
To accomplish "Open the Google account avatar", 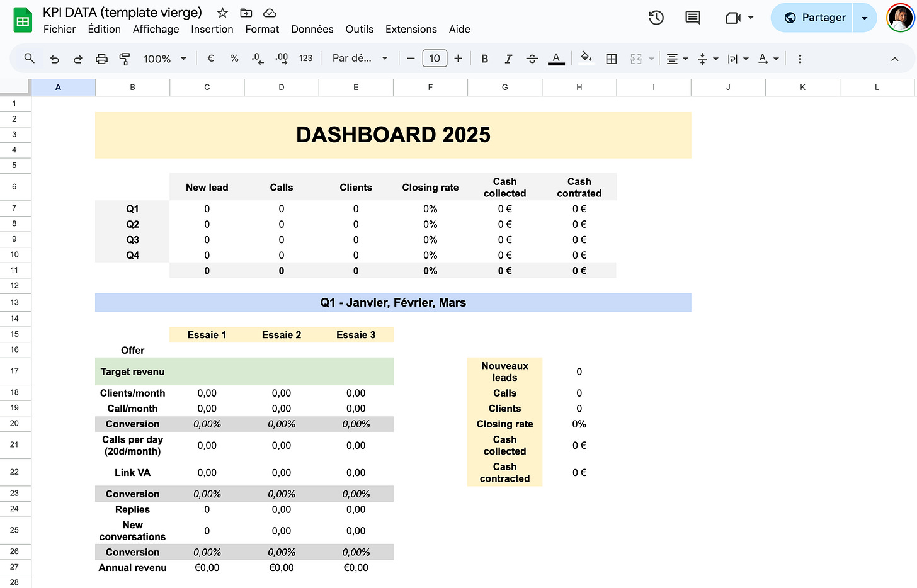I will (x=901, y=18).
